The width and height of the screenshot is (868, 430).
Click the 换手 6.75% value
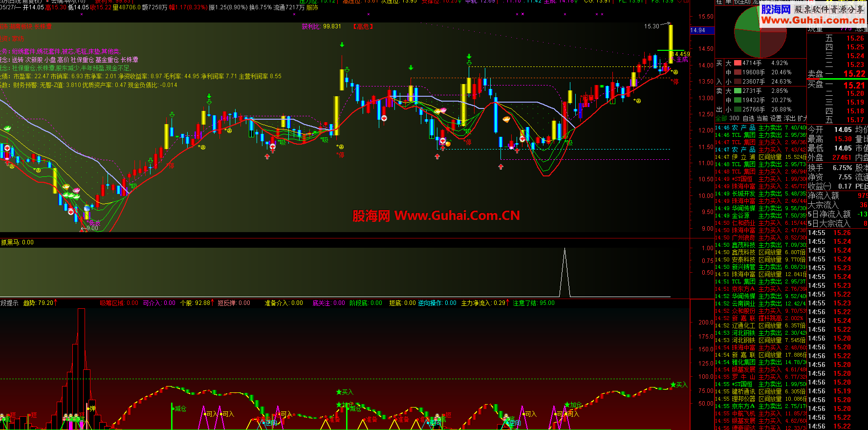tap(843, 168)
